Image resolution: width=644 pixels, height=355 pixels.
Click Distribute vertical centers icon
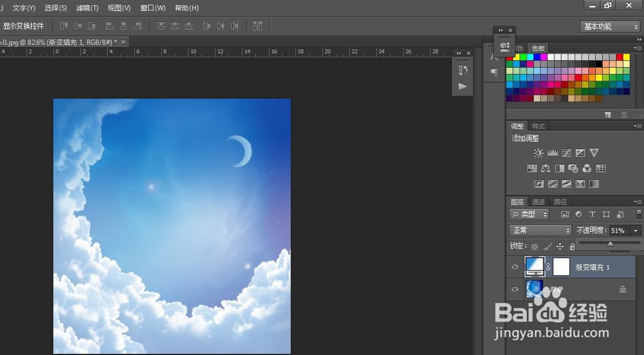175,26
